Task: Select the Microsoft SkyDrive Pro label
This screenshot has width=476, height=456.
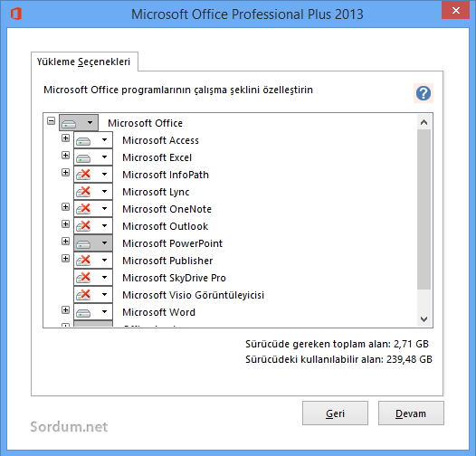Action: [x=174, y=278]
